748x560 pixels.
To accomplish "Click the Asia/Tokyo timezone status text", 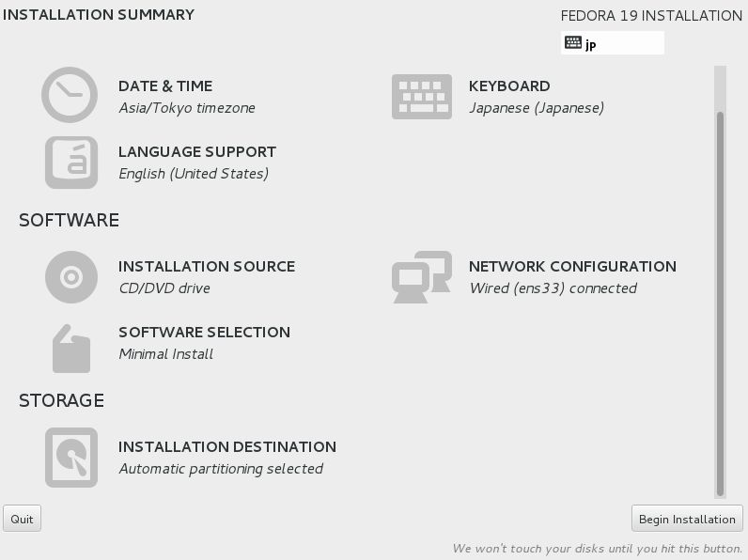I will tap(187, 108).
